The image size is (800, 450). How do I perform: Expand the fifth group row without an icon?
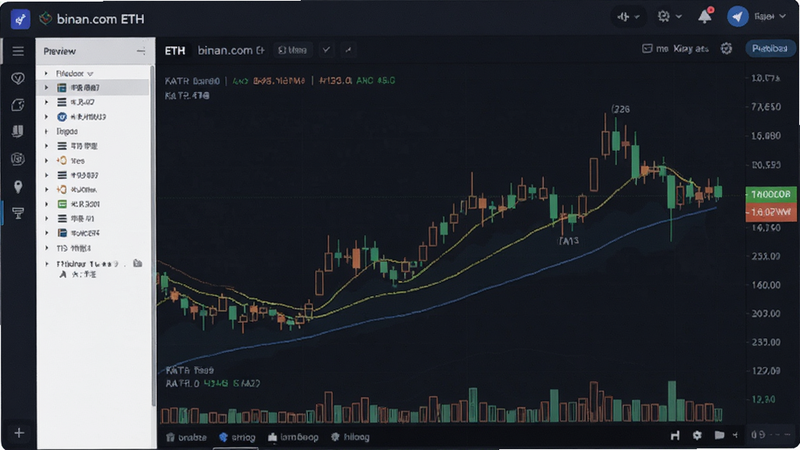[x=46, y=132]
